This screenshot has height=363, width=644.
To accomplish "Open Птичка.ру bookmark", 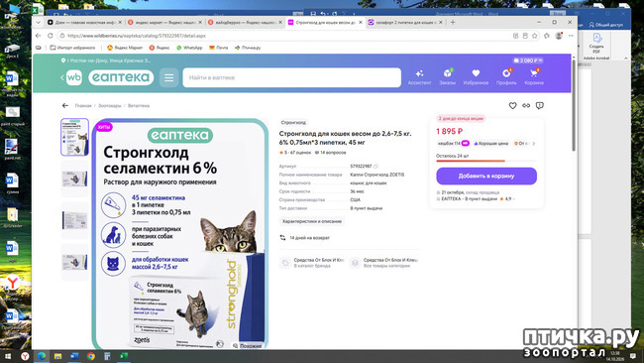I will coord(248,48).
